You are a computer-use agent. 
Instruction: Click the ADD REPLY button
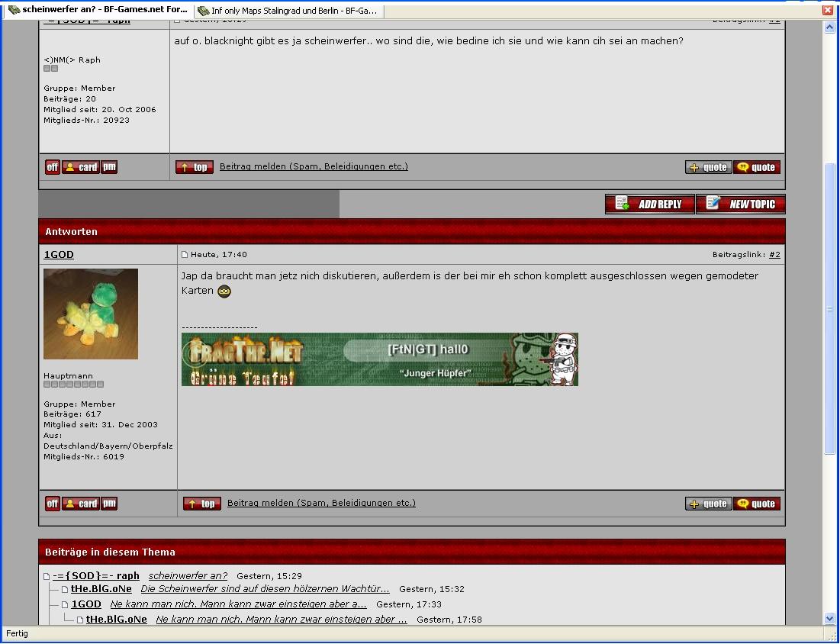pyautogui.click(x=650, y=204)
